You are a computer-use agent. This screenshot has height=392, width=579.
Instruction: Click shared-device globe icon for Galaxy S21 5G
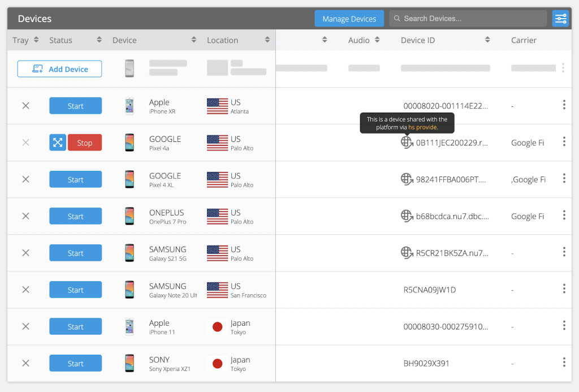407,253
